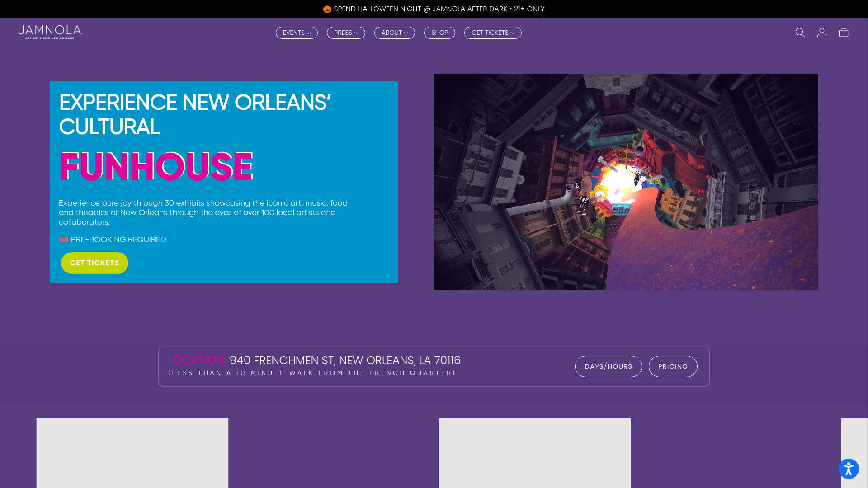Expand the Get Tickets nav dropdown
The width and height of the screenshot is (868, 488).
[493, 33]
